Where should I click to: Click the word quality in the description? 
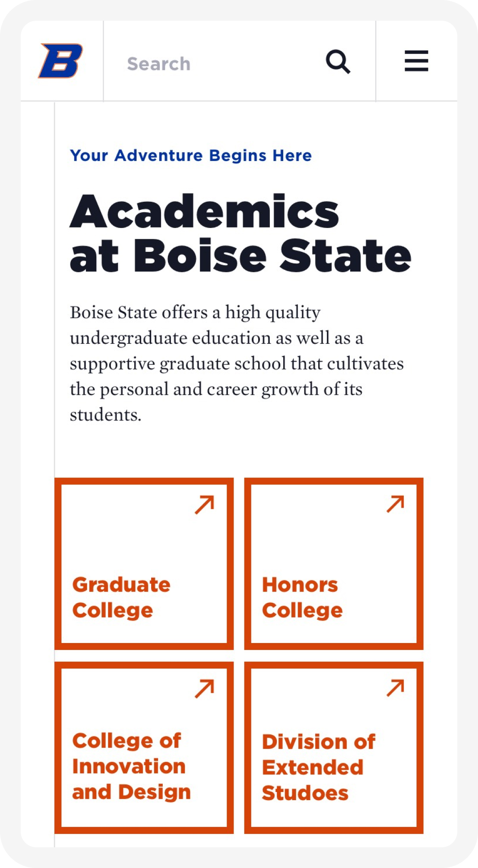(293, 313)
